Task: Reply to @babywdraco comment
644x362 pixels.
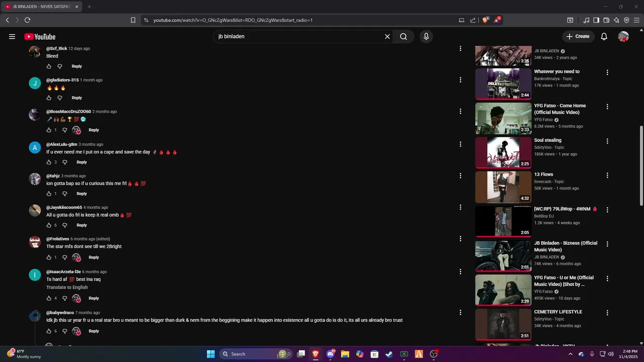Action: [94, 331]
